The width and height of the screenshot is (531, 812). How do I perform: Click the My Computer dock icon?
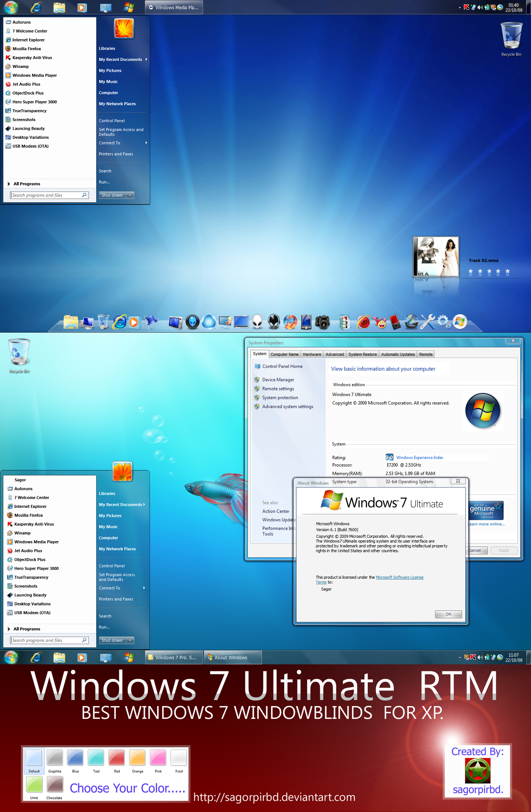[x=87, y=322]
